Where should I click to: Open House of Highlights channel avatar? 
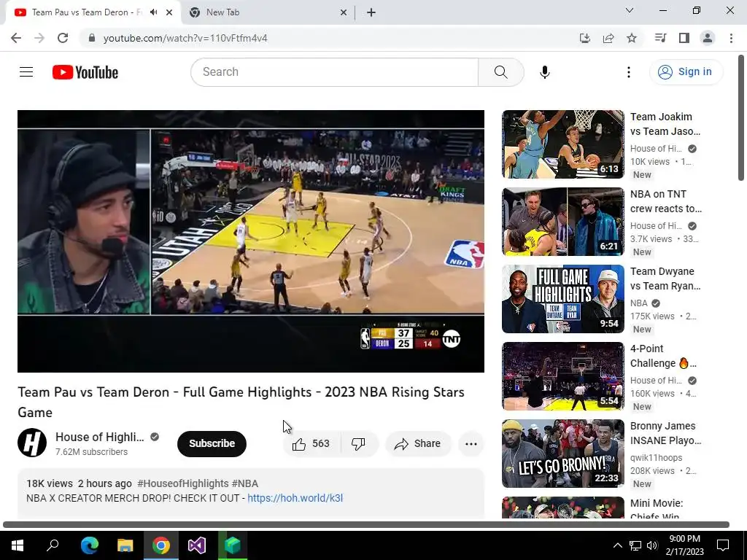click(32, 443)
